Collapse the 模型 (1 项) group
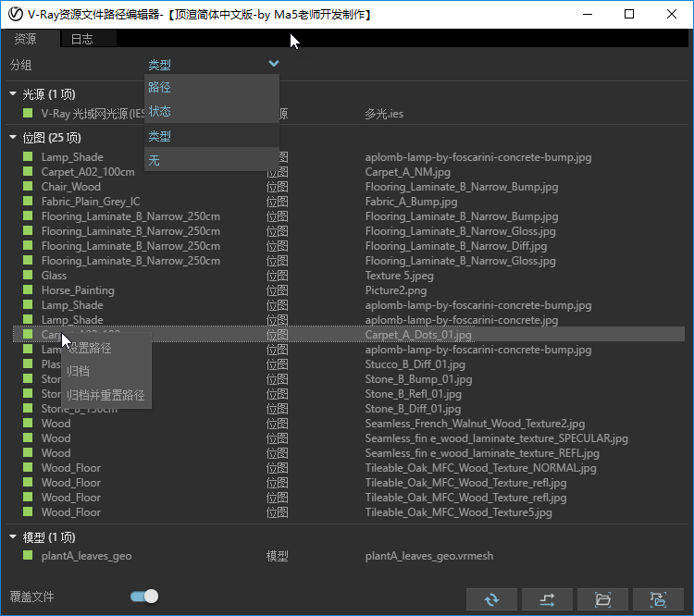The width and height of the screenshot is (694, 616). click(x=13, y=536)
